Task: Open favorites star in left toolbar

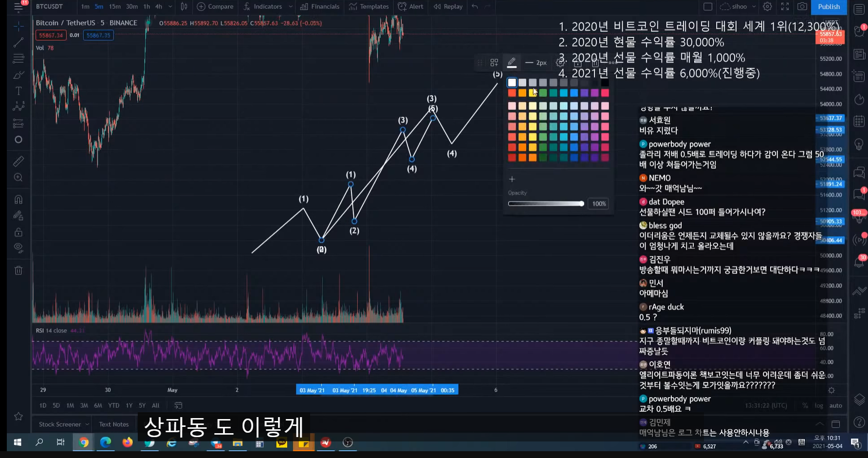Action: [18, 416]
